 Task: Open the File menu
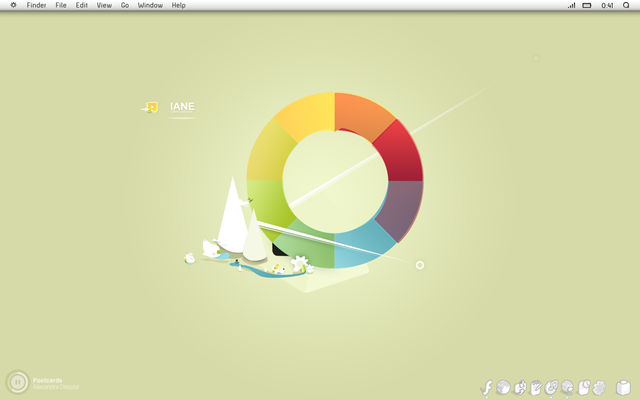coord(61,5)
